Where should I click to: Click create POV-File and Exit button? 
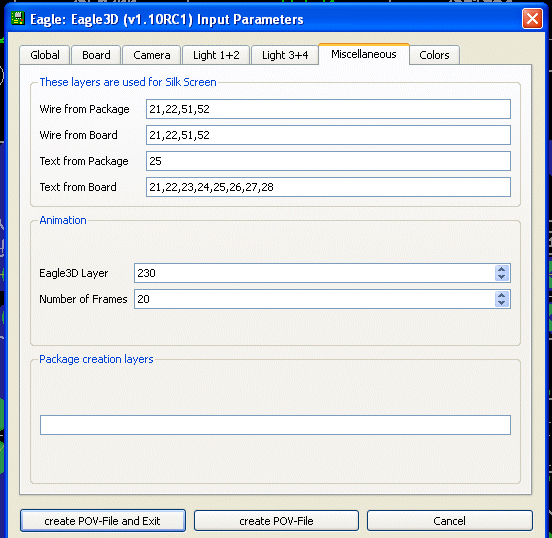click(103, 521)
